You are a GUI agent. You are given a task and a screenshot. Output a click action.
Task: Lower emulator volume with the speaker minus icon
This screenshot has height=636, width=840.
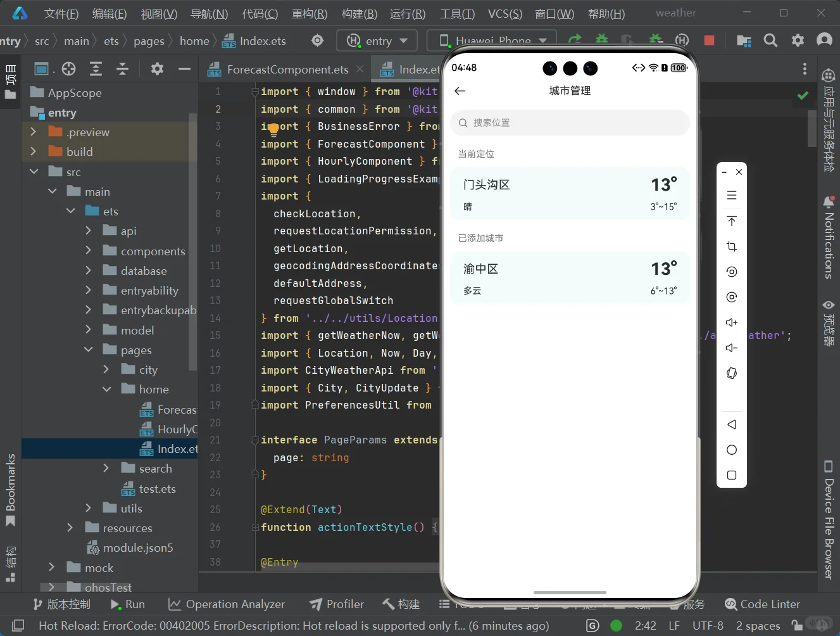point(732,348)
